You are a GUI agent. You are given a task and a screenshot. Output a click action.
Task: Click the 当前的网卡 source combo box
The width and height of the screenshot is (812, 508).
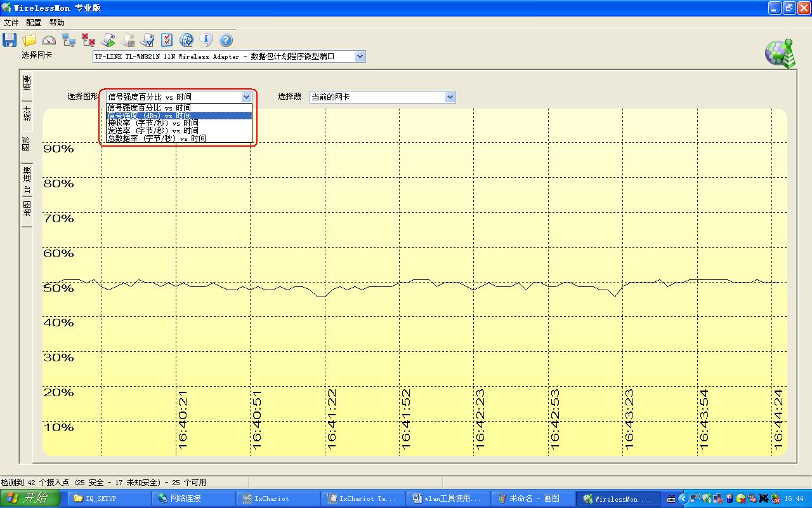point(382,97)
